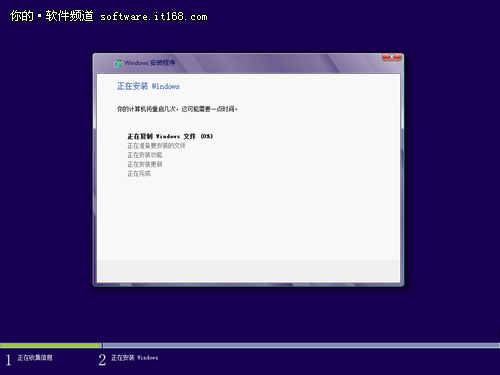Click the Windows 安装程序 window title text
This screenshot has width=500, height=375.
tap(150, 63)
